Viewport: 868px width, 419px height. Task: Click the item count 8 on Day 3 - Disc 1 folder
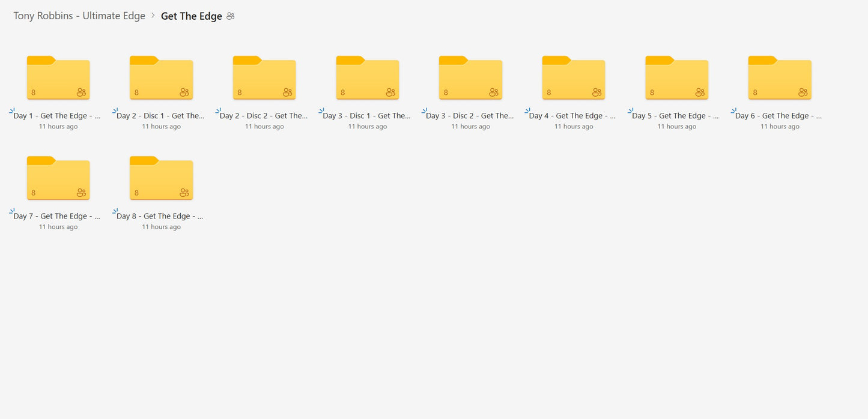[343, 92]
